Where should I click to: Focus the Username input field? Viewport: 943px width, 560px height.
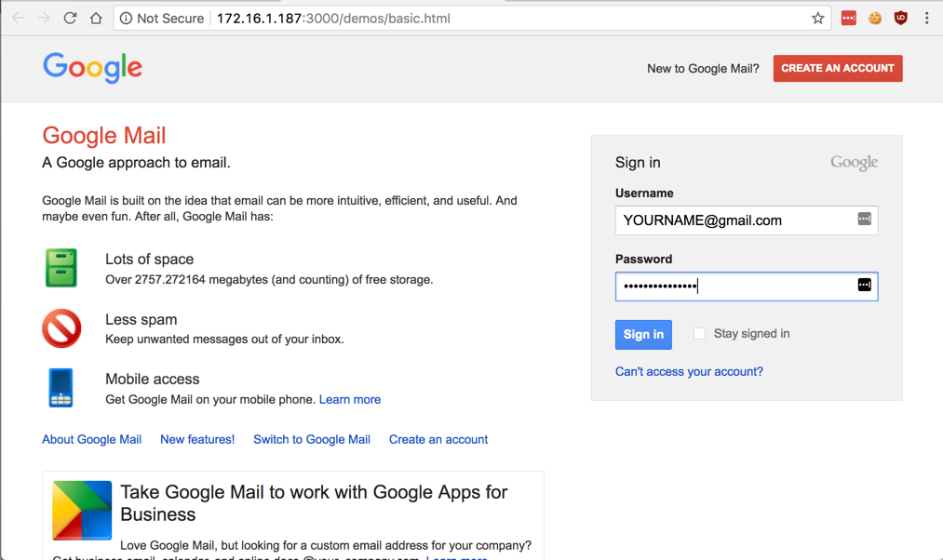coord(731,220)
